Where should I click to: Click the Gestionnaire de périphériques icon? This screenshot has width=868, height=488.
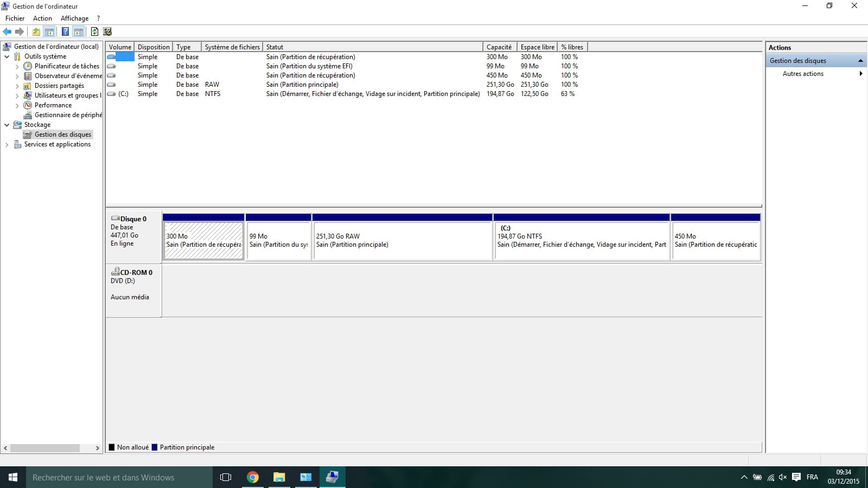pyautogui.click(x=28, y=115)
